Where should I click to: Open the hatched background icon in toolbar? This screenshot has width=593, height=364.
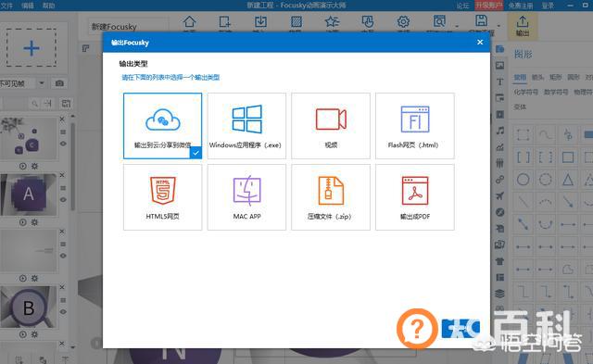296,22
